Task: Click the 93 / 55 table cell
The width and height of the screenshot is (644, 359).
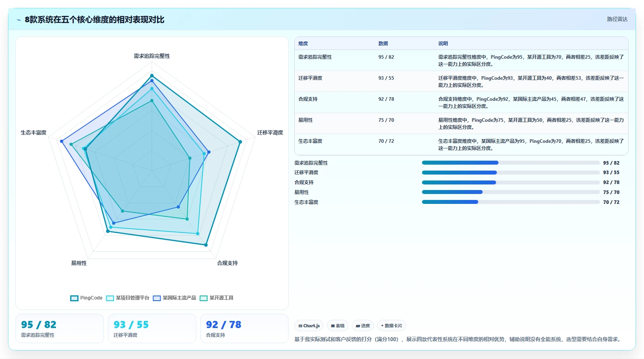Action: pyautogui.click(x=386, y=78)
